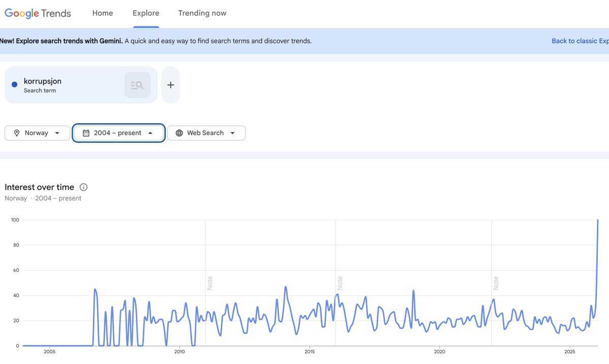609x364 pixels.
Task: Click the search term explore icon button
Action: 138,85
